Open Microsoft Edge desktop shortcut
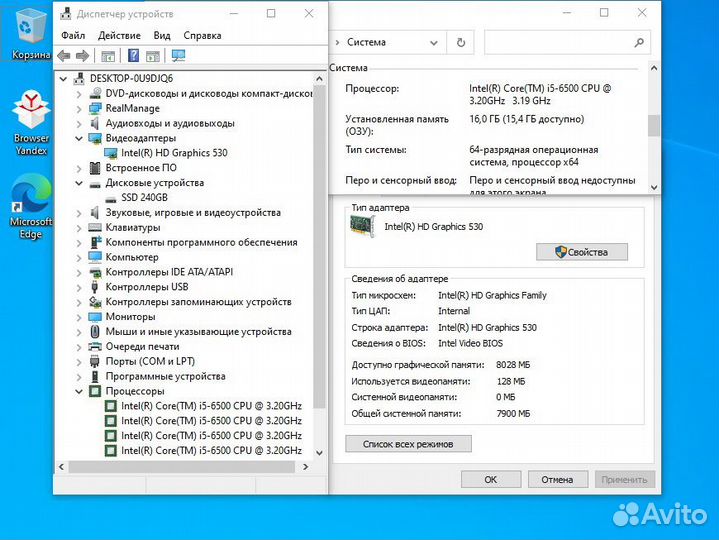 [31, 206]
